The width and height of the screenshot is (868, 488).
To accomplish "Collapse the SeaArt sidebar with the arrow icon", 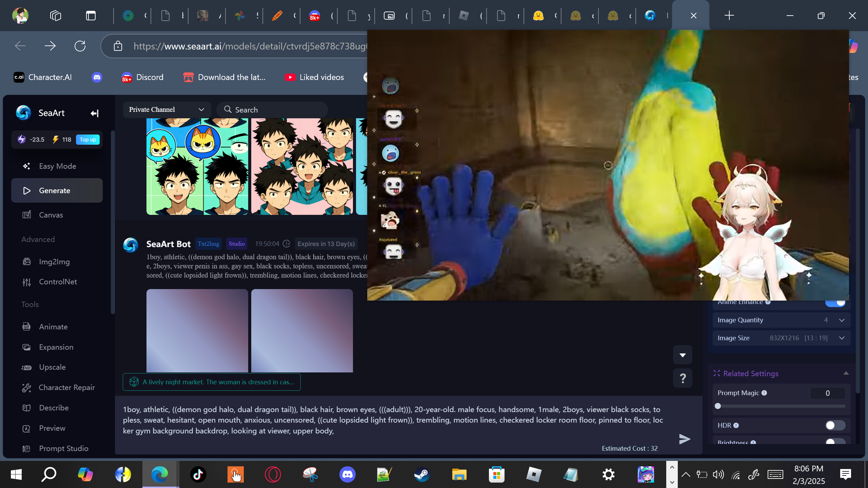I will click(95, 113).
